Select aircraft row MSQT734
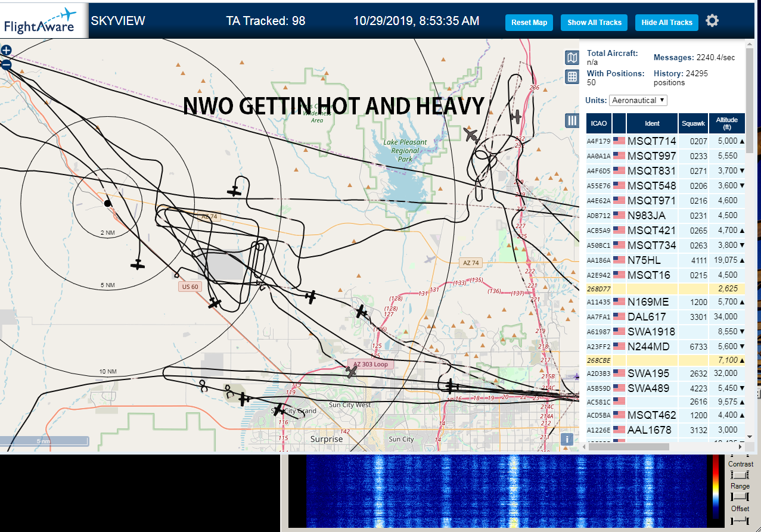The height and width of the screenshot is (532, 761). (666, 245)
